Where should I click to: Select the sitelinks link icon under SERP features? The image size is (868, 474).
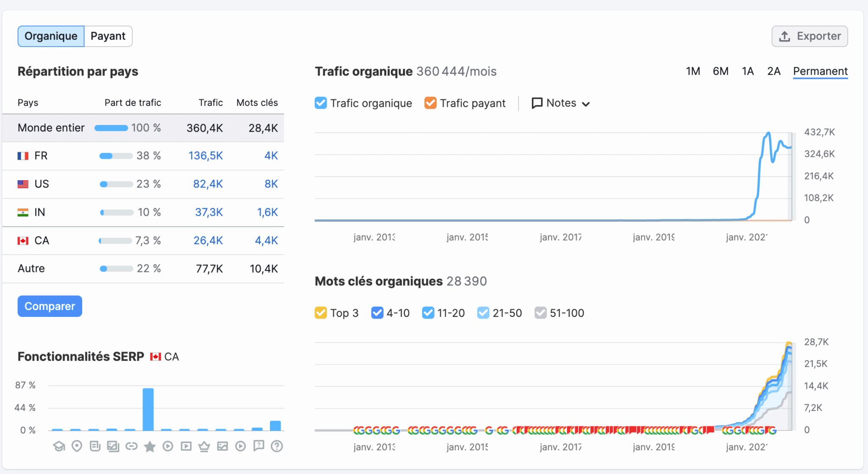(x=131, y=446)
